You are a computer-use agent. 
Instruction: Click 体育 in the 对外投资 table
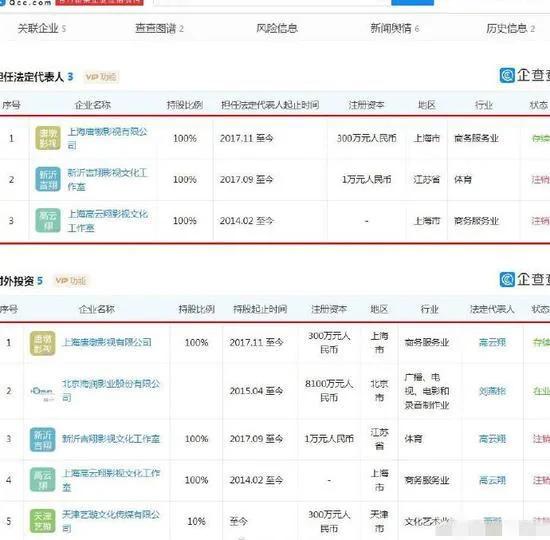coord(413,439)
